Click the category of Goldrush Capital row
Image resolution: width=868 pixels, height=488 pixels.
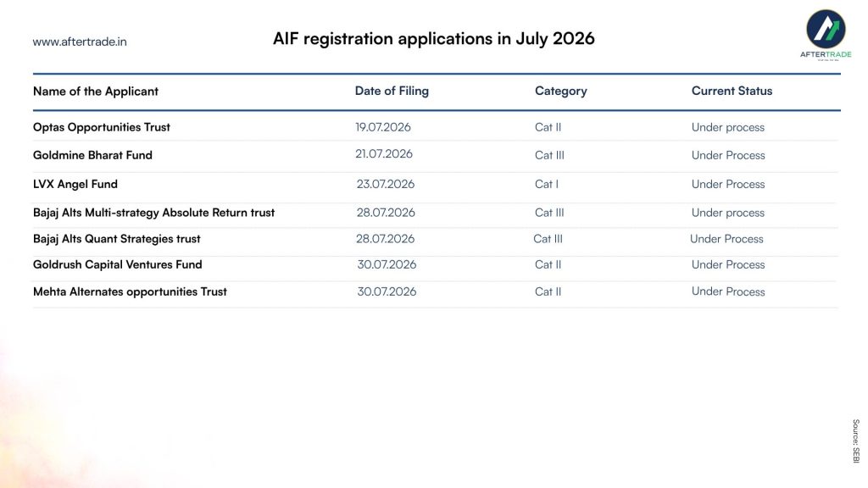click(548, 265)
